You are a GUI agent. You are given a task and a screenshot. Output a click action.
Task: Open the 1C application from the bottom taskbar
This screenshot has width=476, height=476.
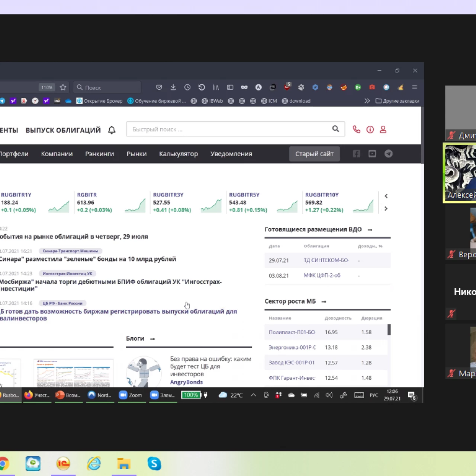pyautogui.click(x=63, y=463)
